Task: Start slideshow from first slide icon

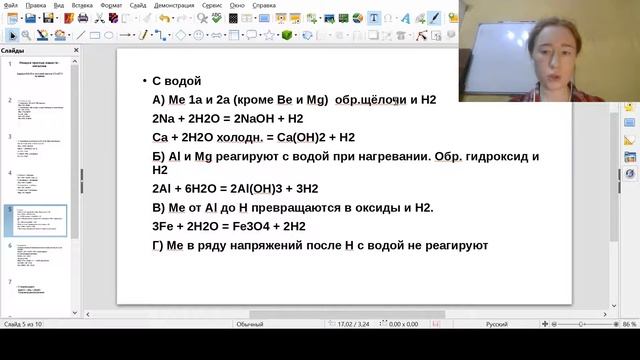Action: 280,18
